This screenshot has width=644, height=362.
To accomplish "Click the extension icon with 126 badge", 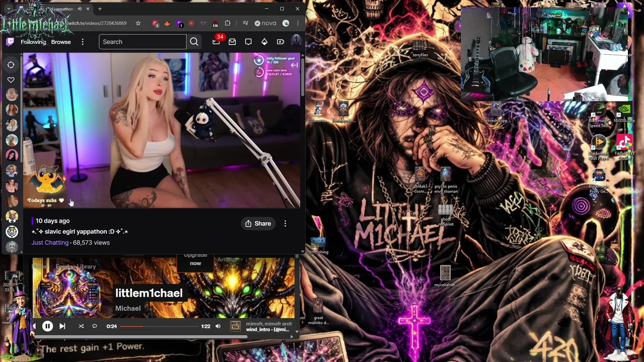I will pos(215,24).
